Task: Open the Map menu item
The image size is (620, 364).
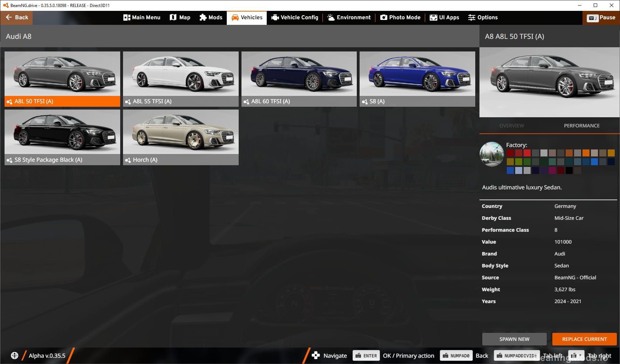Action: [x=180, y=17]
